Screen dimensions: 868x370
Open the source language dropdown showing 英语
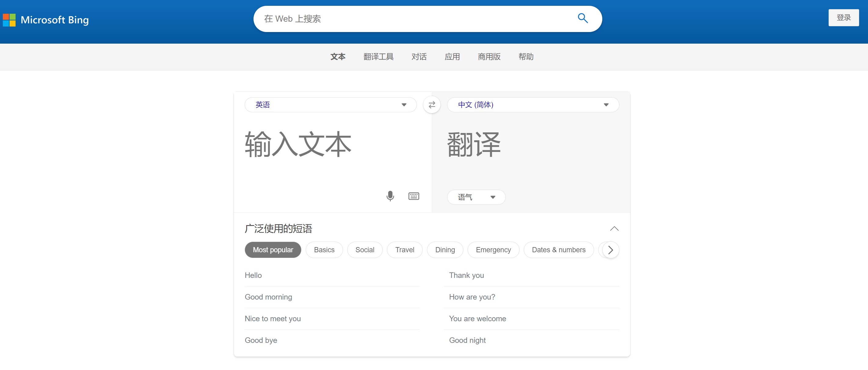(x=330, y=105)
